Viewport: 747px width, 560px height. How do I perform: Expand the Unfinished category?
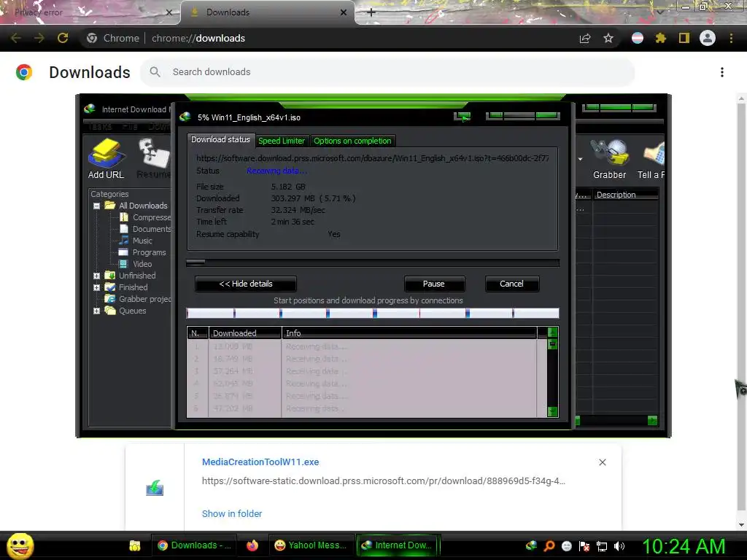pyautogui.click(x=97, y=276)
